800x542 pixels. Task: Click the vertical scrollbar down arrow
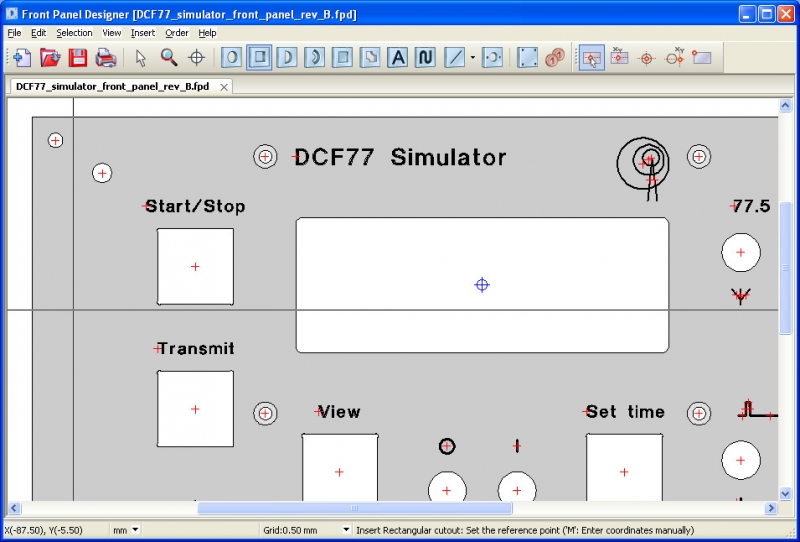pyautogui.click(x=785, y=493)
